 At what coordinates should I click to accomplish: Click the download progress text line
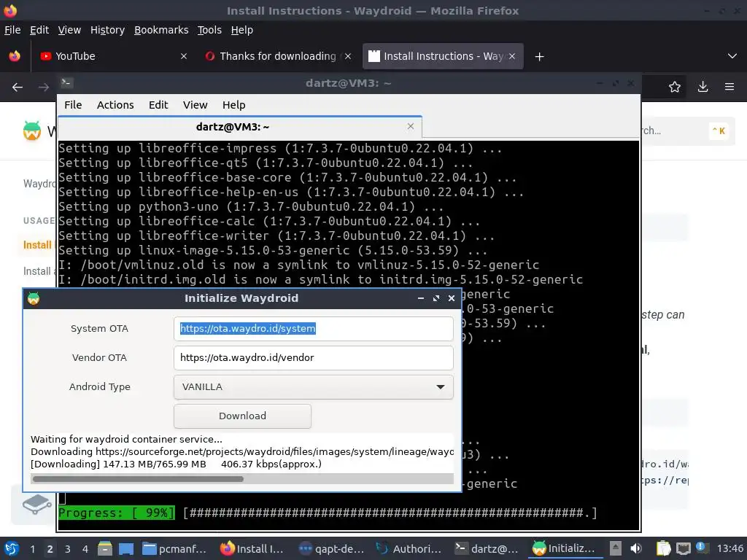[176, 464]
